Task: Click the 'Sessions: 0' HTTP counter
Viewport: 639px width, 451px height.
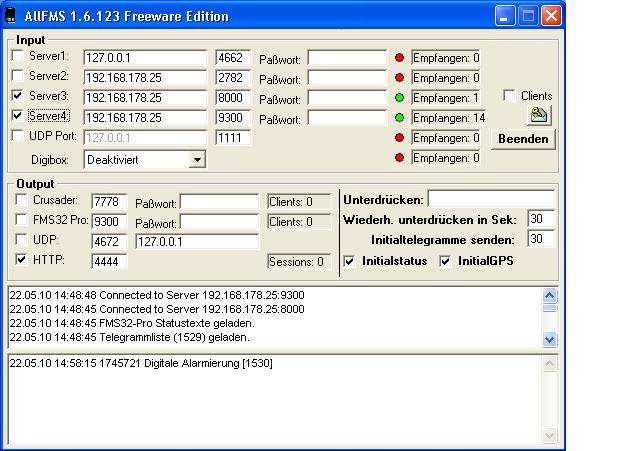Action: tap(299, 262)
